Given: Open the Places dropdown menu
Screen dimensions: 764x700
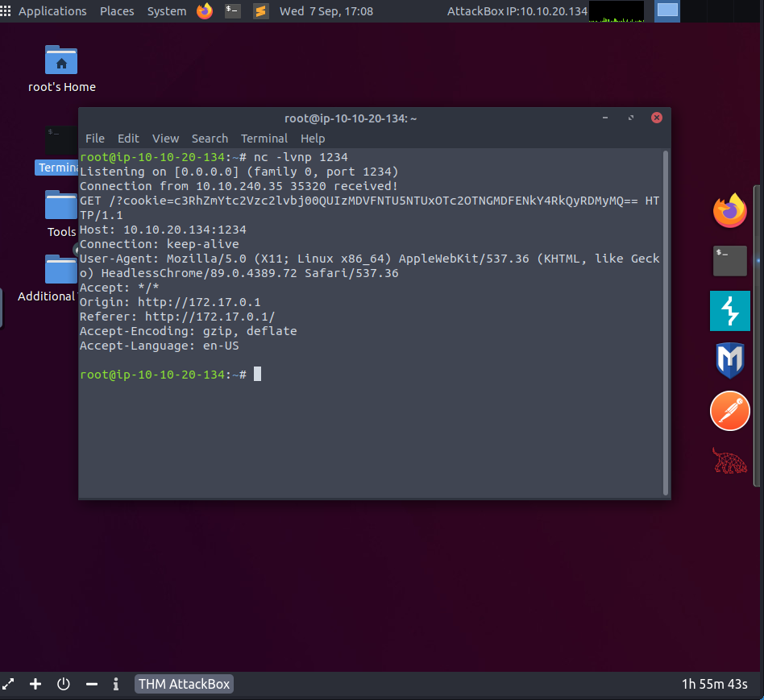Looking at the screenshot, I should [x=117, y=11].
